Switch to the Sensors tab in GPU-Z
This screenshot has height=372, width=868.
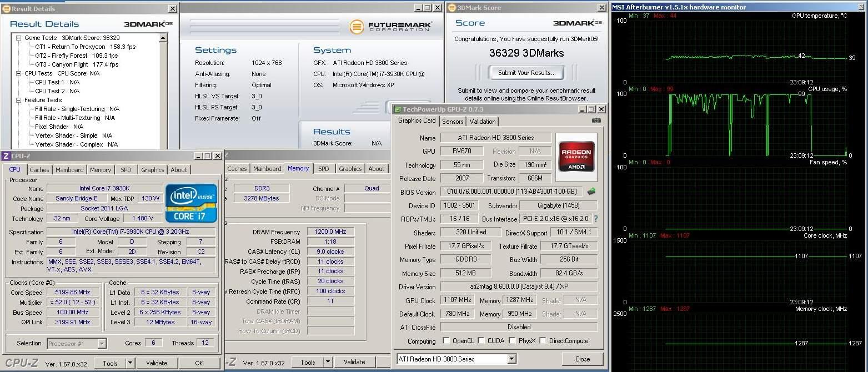click(x=453, y=122)
